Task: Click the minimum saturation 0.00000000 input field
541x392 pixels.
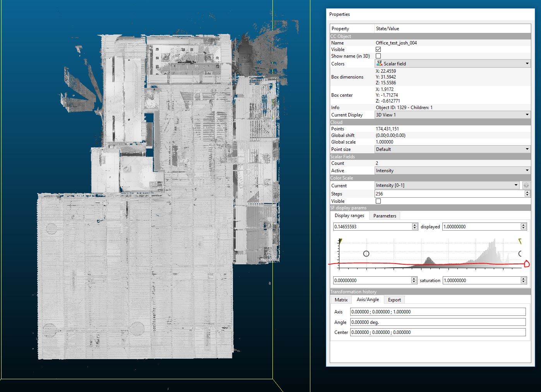Action: click(372, 281)
